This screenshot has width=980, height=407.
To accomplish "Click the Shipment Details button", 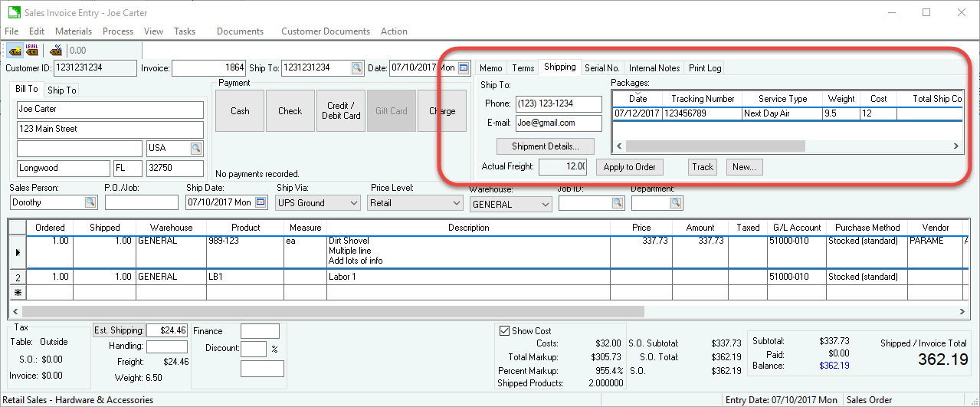I will [x=545, y=146].
